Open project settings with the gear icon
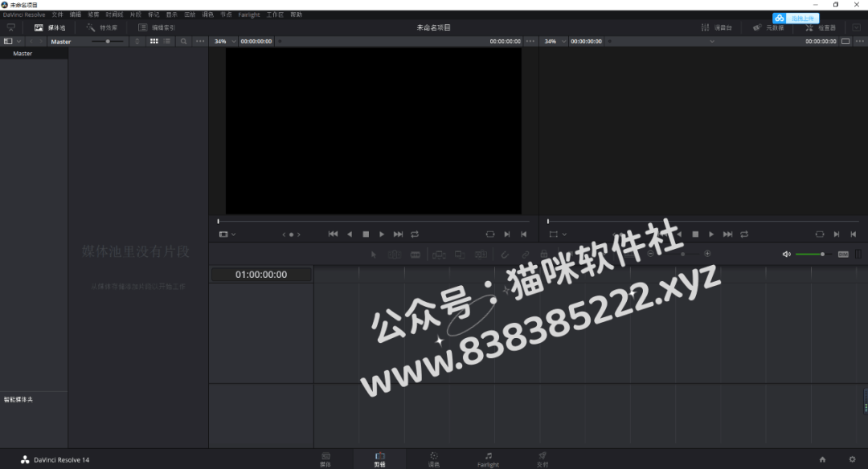This screenshot has width=868, height=469. 853,459
